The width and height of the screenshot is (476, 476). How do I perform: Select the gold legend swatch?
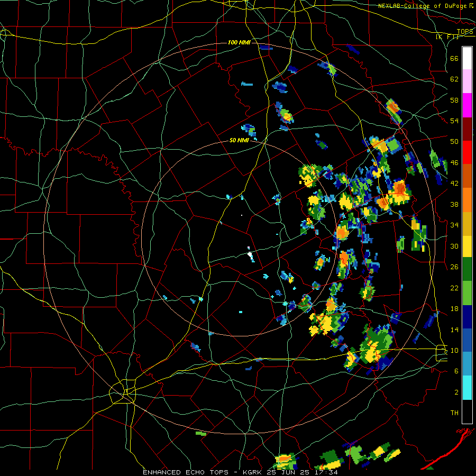point(467,224)
